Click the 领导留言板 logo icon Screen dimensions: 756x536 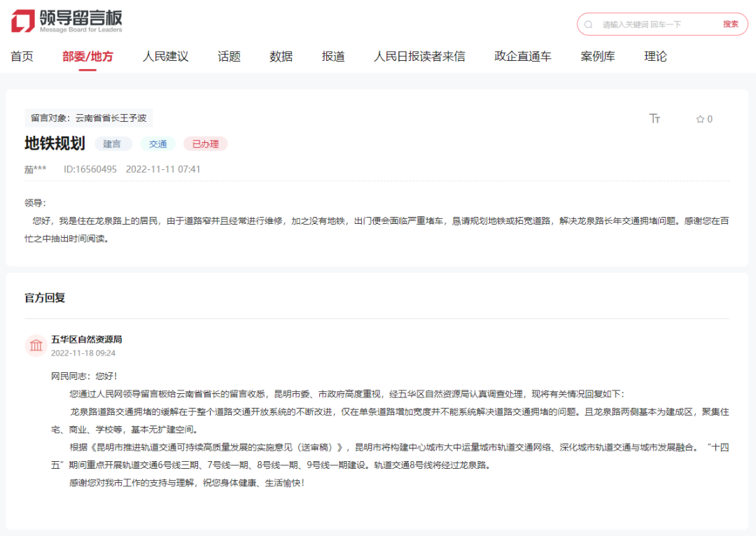pos(22,21)
